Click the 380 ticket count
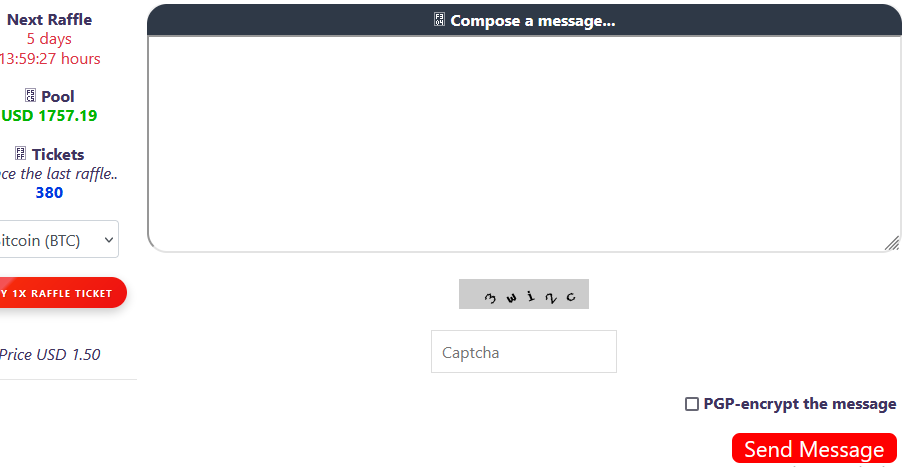This screenshot has width=920, height=467. (x=49, y=192)
